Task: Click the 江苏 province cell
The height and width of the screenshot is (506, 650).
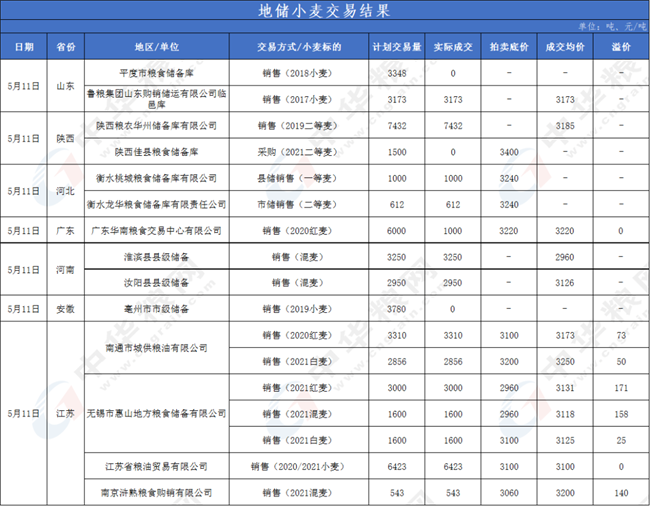Action: (x=66, y=413)
